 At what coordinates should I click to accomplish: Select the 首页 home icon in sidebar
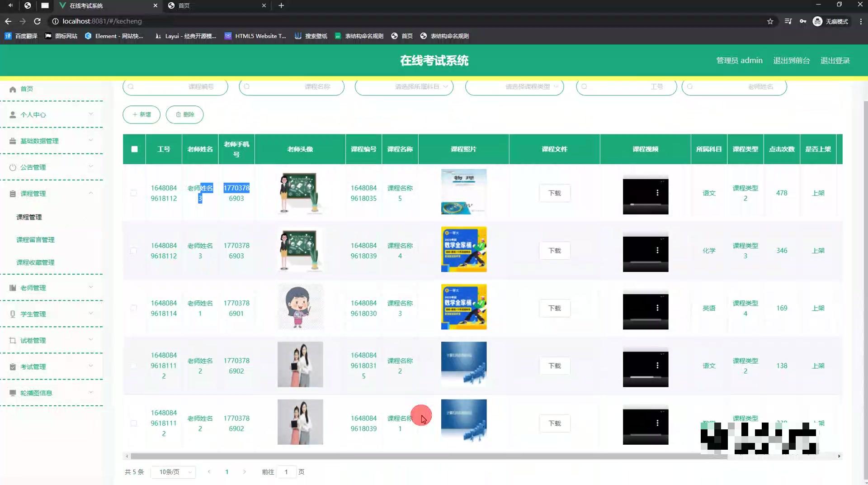click(x=13, y=89)
